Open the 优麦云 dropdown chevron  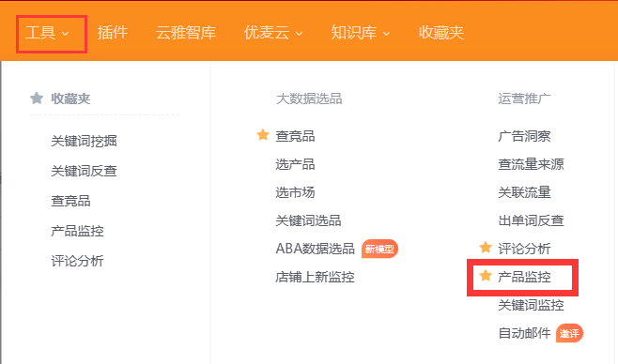pyautogui.click(x=300, y=34)
